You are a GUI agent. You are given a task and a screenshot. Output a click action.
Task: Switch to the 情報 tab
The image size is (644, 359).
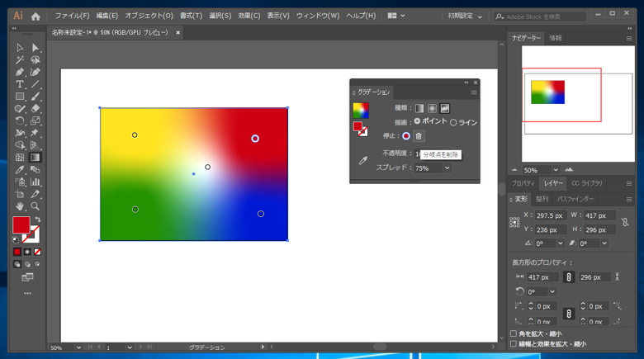[556, 38]
